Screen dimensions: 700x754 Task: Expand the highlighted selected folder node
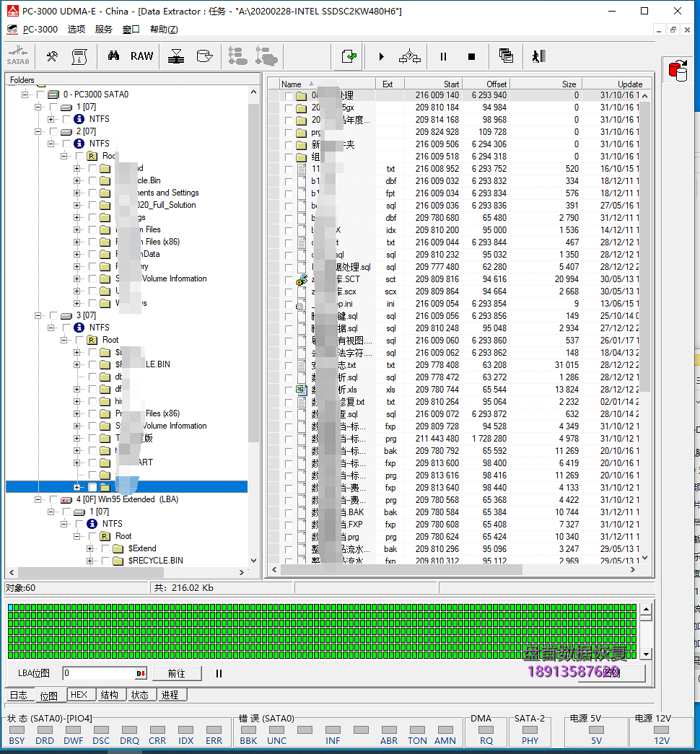click(x=76, y=487)
